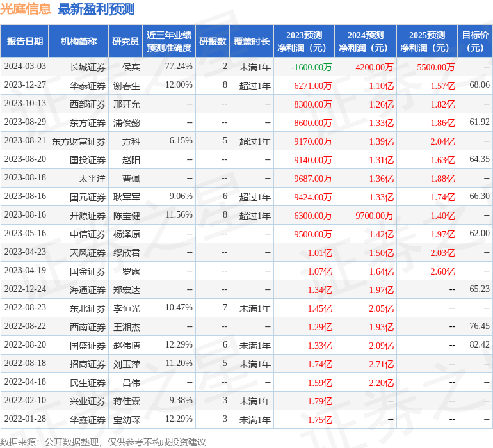The width and height of the screenshot is (493, 448).
Task: Select analyst 谢春生 in the table
Action: 126,85
